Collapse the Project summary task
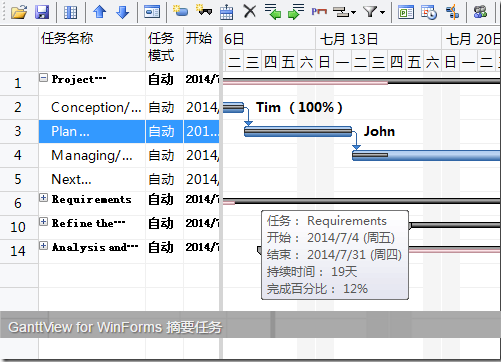This screenshot has height=362, width=501. 43,78
